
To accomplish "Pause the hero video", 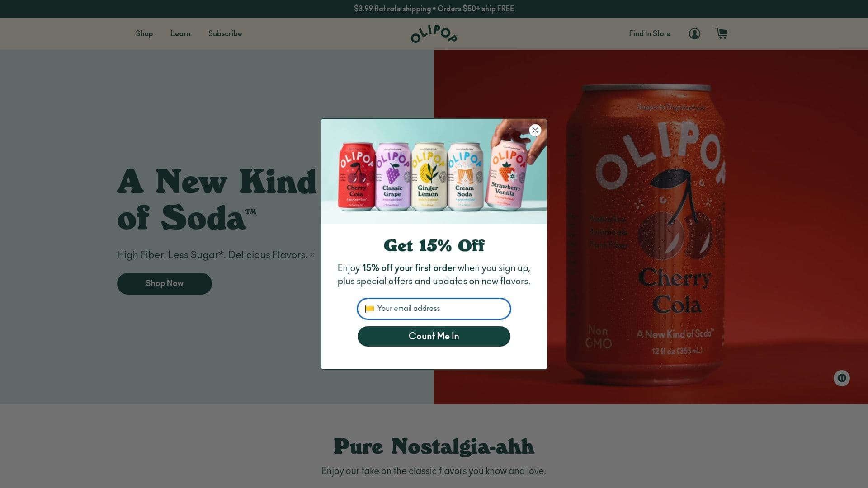I will pos(842,378).
